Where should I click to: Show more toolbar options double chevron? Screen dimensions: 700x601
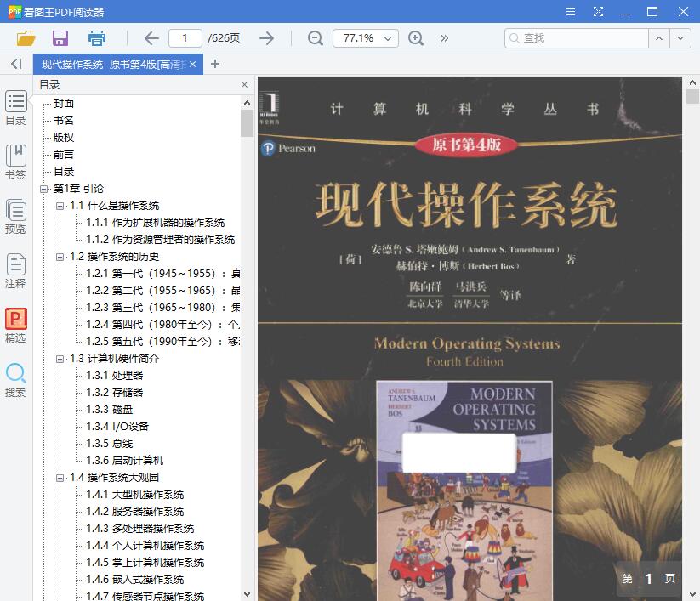[x=444, y=38]
